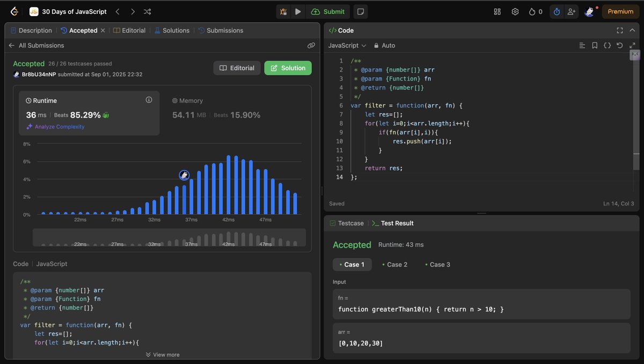Viewport: 644px width, 364px height.
Task: Open the layout grid icon
Action: [x=497, y=12]
